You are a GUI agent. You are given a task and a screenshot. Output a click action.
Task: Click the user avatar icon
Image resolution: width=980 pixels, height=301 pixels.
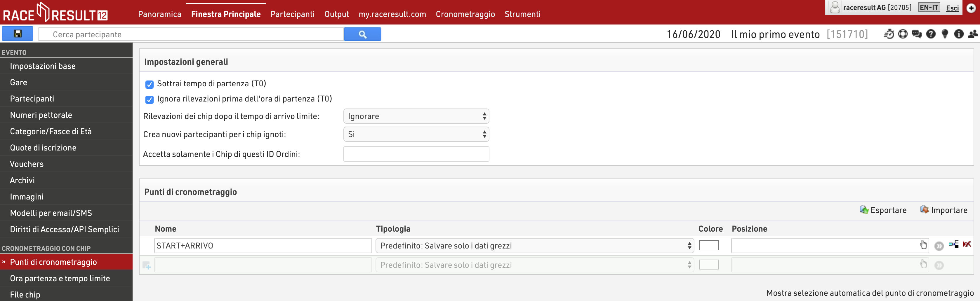[x=835, y=8]
